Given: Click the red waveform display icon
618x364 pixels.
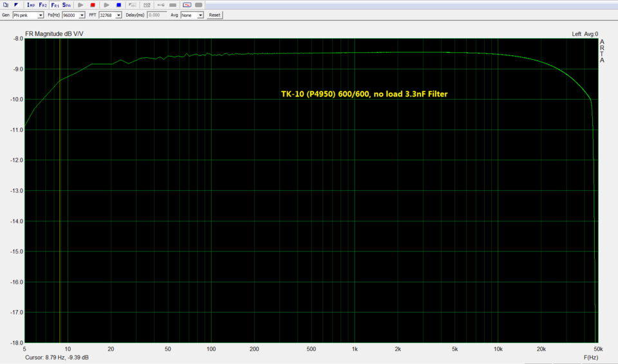Looking at the screenshot, I should click(187, 5).
